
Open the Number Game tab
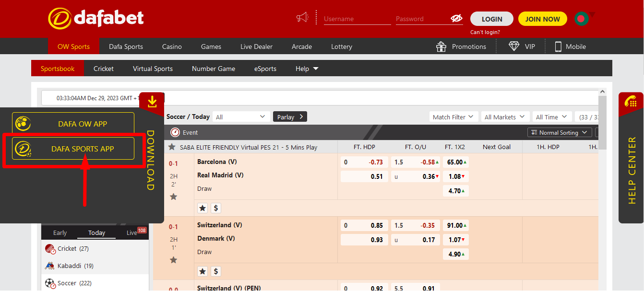pos(214,69)
